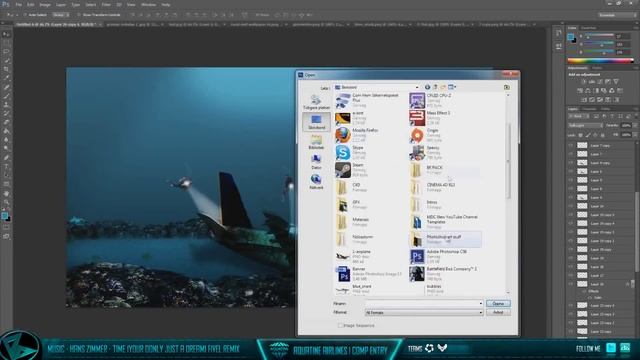Go back to last folder in dialog
This screenshot has height=360, width=640.
tap(427, 87)
